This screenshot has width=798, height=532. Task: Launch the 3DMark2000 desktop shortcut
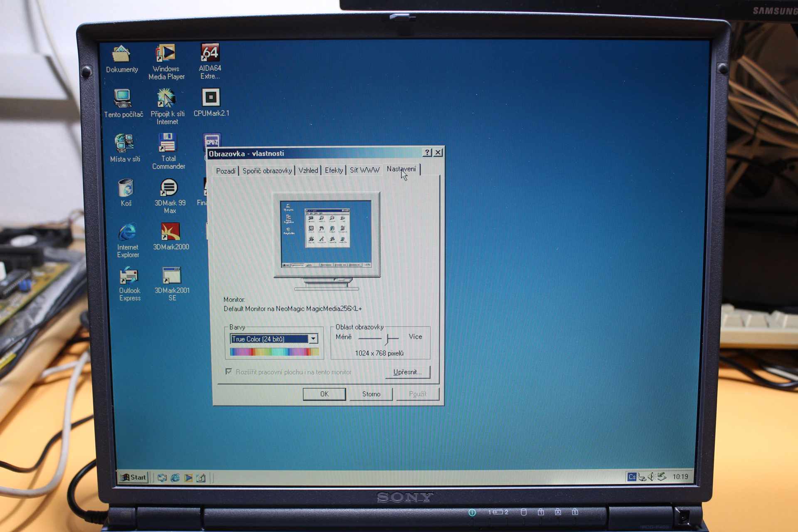pyautogui.click(x=171, y=236)
